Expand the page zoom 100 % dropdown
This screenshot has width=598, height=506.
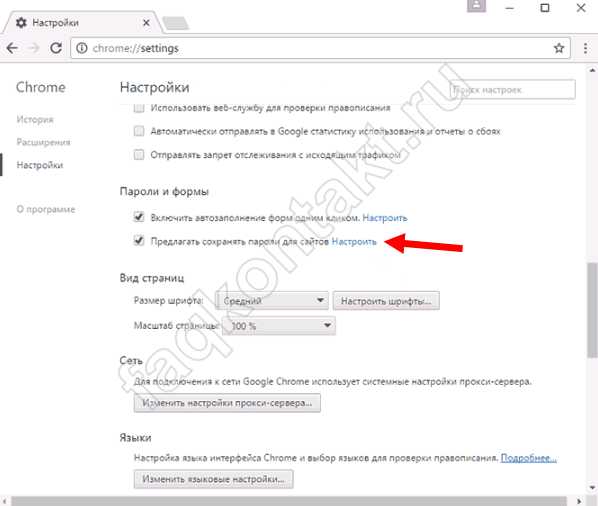(x=279, y=326)
